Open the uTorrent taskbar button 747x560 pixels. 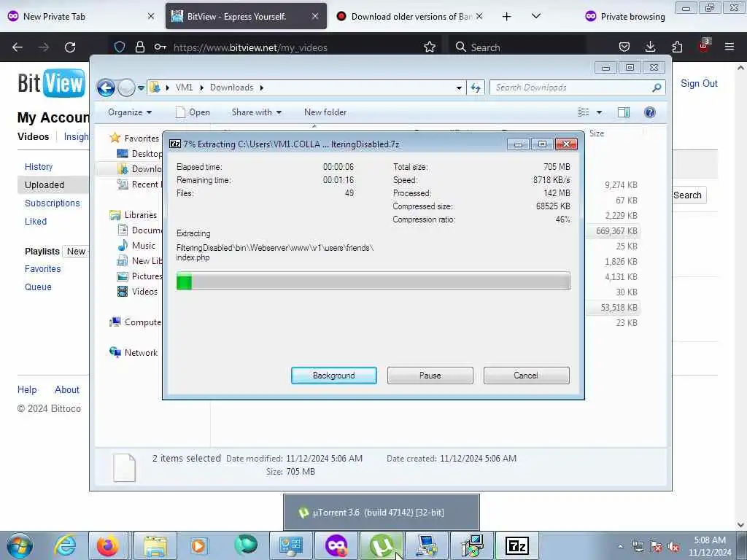pos(381,545)
